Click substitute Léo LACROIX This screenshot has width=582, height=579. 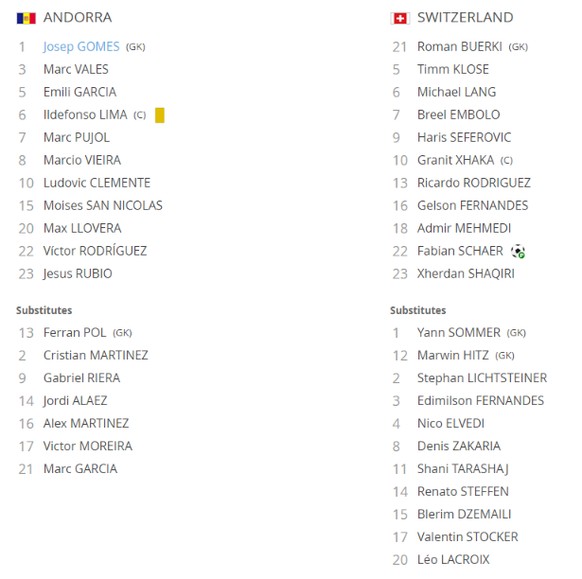453,560
